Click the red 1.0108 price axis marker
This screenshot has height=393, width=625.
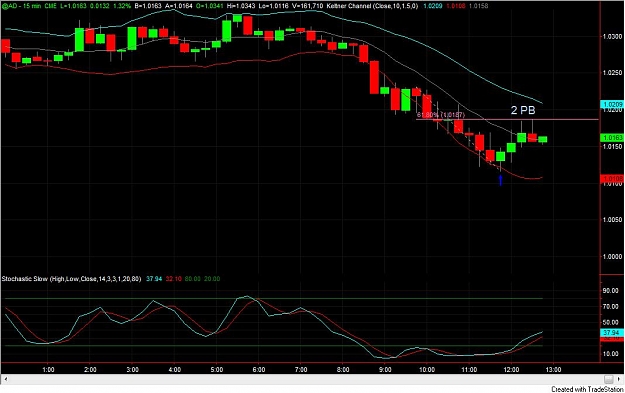pyautogui.click(x=612, y=179)
